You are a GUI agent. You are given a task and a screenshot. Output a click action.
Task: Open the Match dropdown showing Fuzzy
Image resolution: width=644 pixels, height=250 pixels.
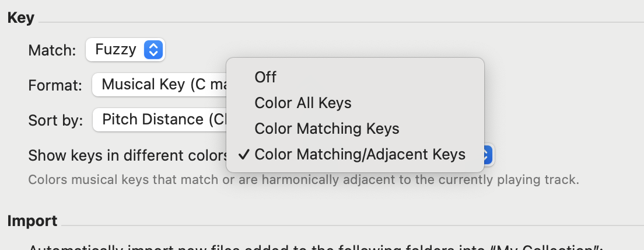pyautogui.click(x=124, y=50)
